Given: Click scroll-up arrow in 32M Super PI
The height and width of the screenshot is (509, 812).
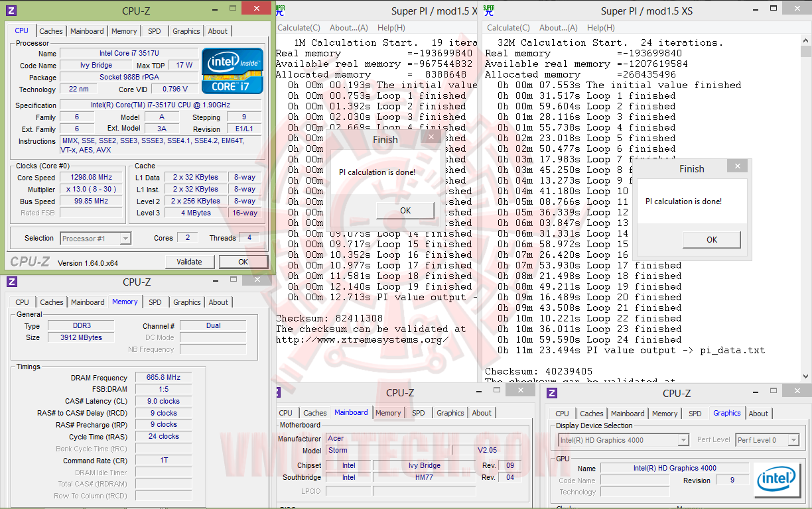Looking at the screenshot, I should 806,40.
